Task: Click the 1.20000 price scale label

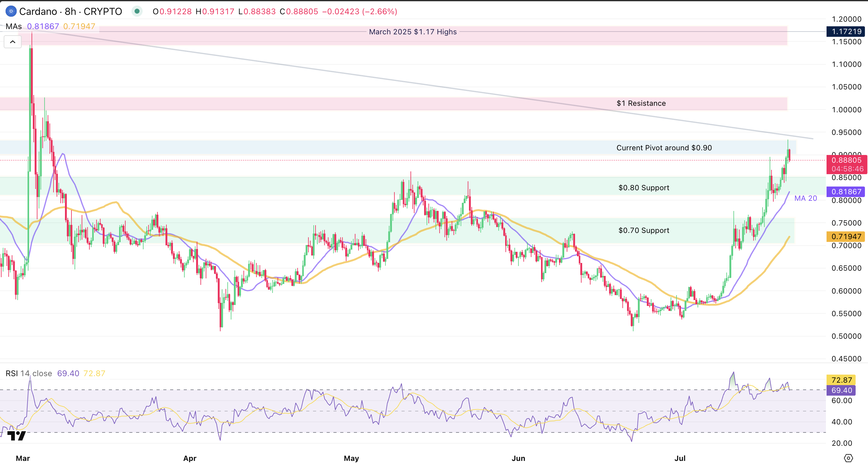Action: 846,19
